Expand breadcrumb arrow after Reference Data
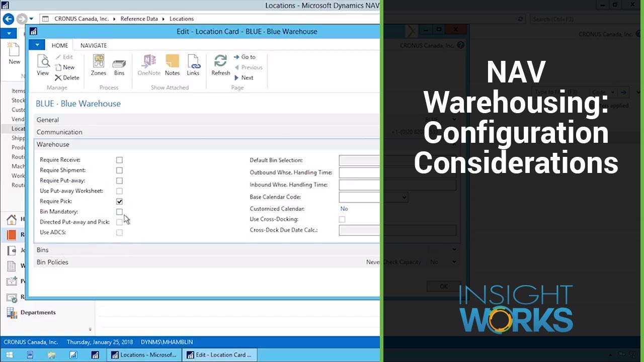The height and width of the screenshot is (362, 644). point(164,19)
